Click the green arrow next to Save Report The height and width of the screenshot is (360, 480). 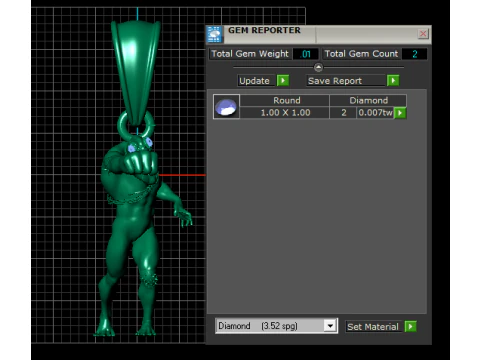393,81
